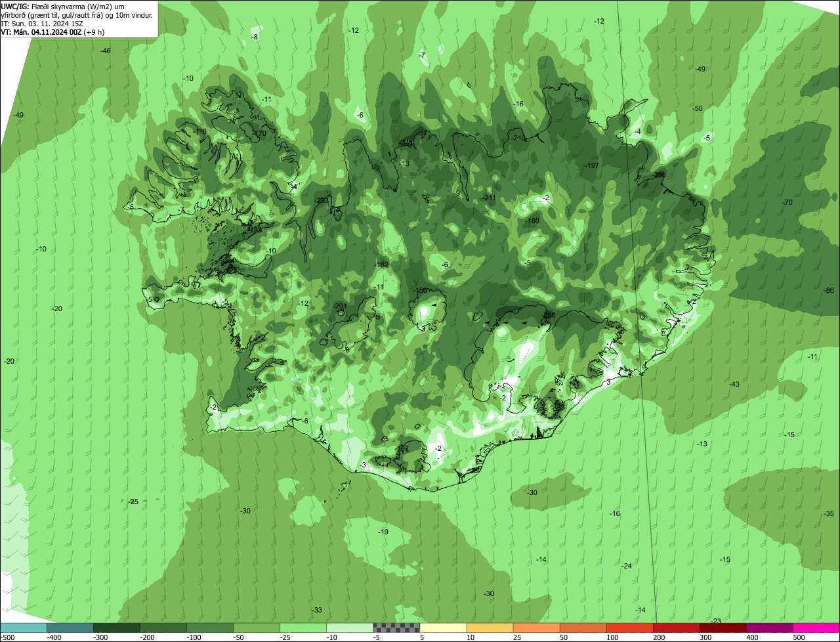Viewport: 840px width, 642px height.
Task: Click the '-201' value on the map
Action: tap(339, 307)
